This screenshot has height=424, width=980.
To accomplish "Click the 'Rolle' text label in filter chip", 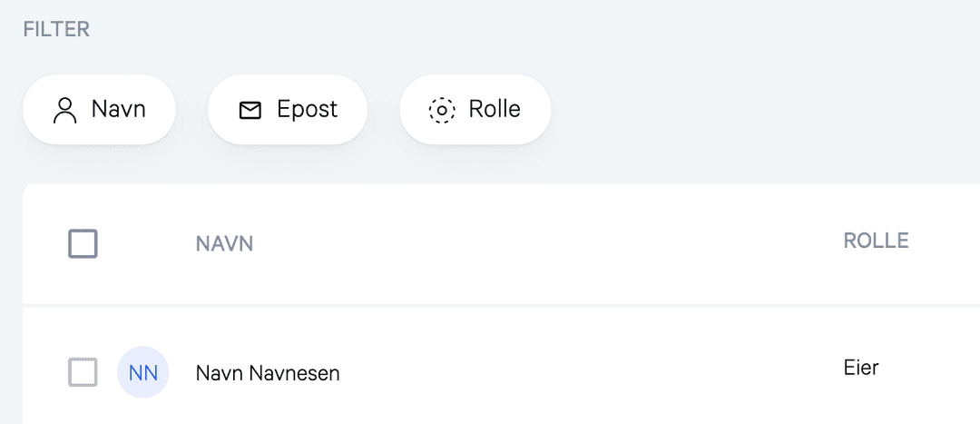I will tap(495, 109).
